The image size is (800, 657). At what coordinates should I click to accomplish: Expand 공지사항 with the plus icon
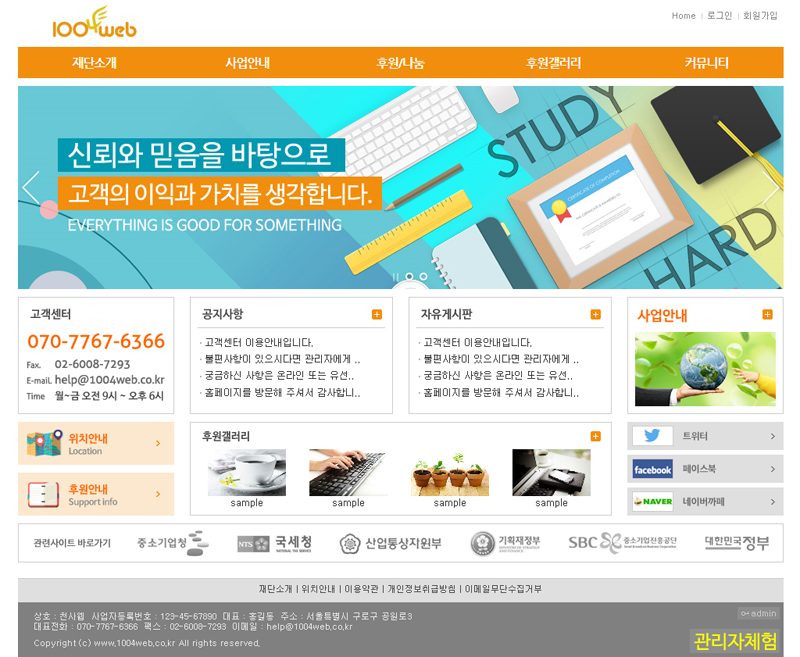click(x=377, y=315)
